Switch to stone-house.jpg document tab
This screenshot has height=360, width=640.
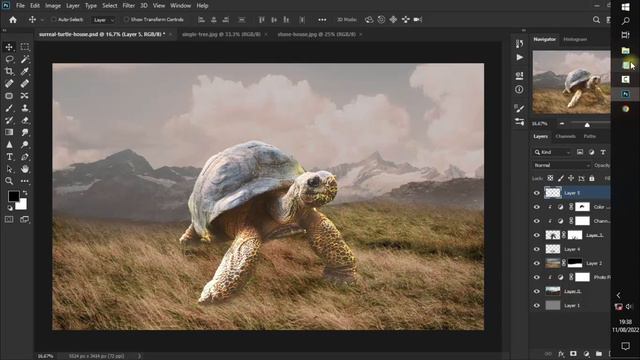pos(317,35)
